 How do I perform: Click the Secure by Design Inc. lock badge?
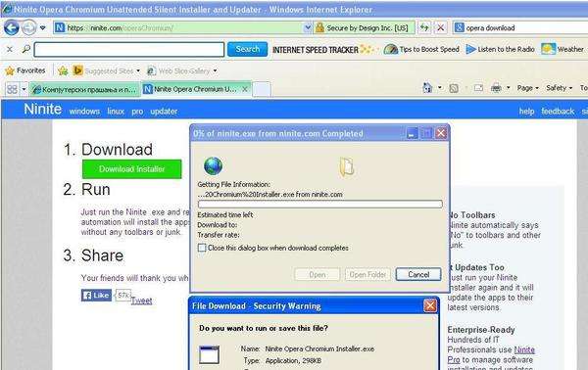click(x=363, y=27)
